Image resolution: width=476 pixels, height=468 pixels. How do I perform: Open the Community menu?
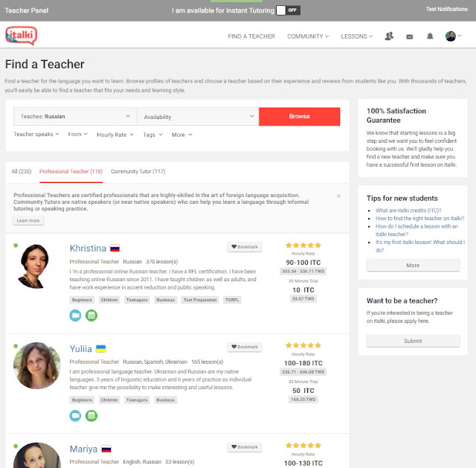click(308, 36)
